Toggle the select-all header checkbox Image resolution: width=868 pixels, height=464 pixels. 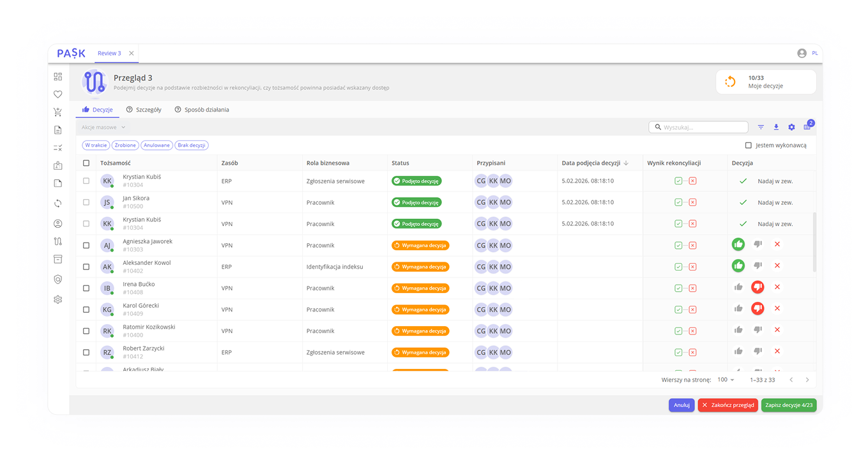[x=86, y=163]
